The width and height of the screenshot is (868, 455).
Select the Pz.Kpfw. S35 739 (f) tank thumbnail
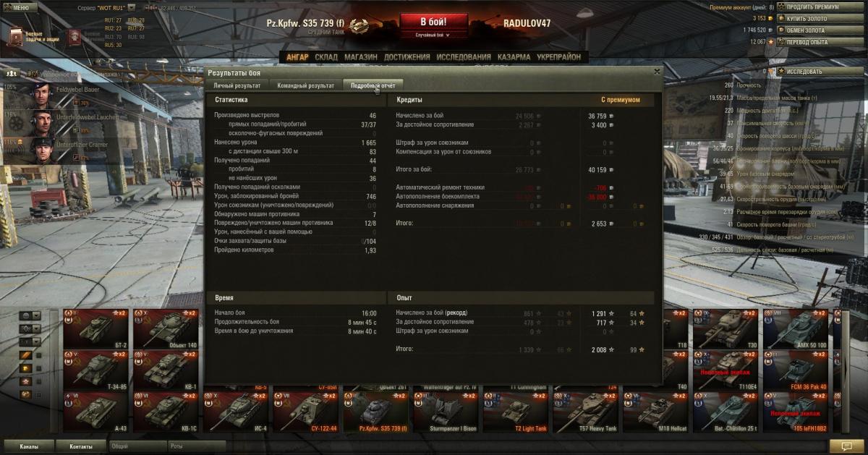[x=375, y=412]
